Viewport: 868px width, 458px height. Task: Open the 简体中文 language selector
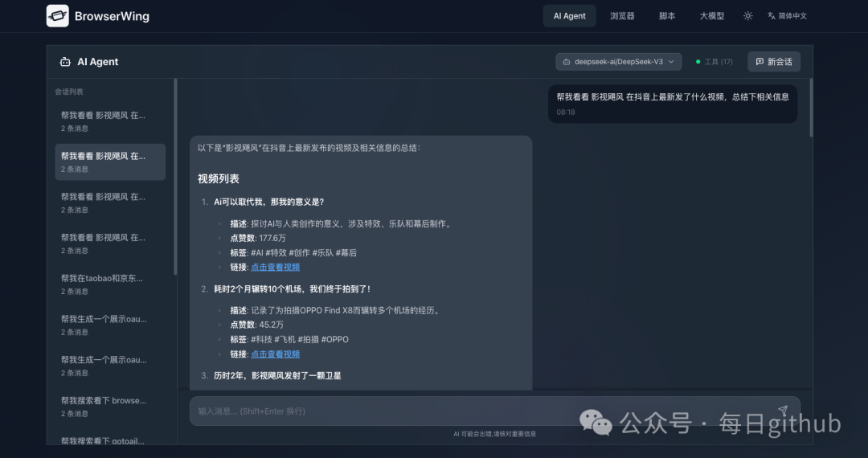tap(787, 16)
